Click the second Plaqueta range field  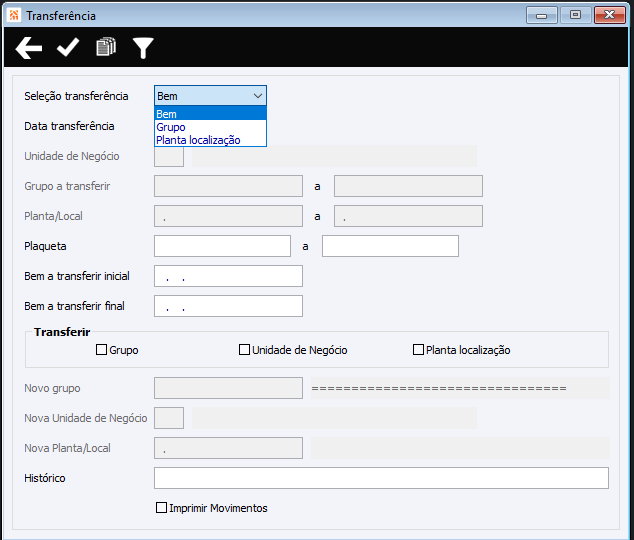(x=390, y=246)
